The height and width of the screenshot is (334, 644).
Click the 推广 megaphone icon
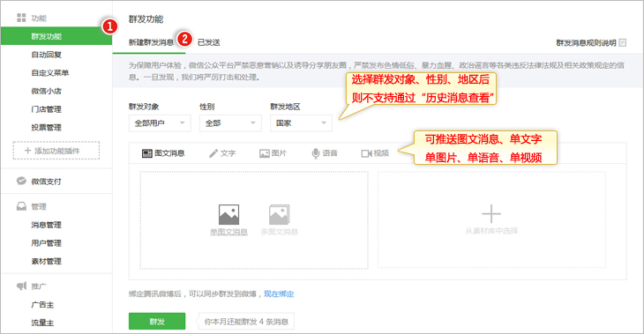21,286
